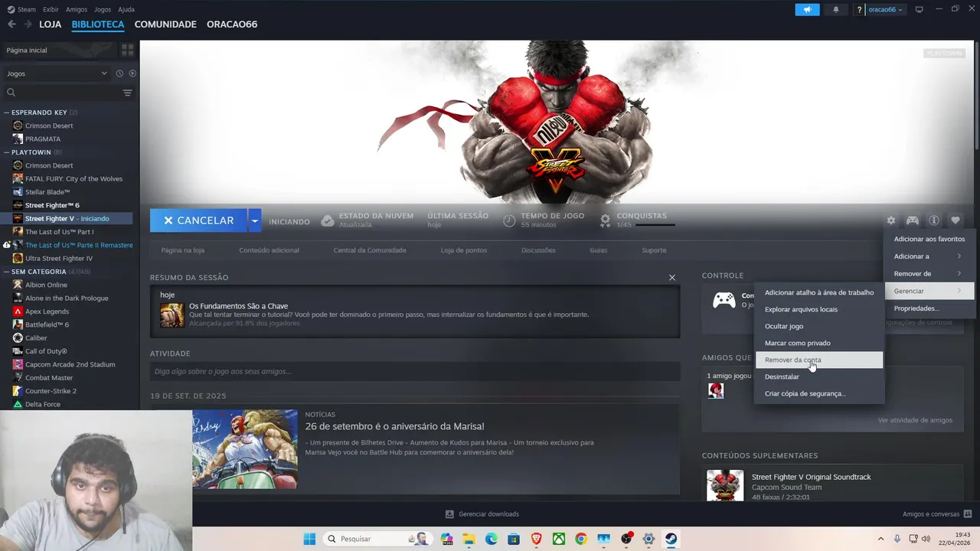Open the advanced filter icon in library search
Image resolution: width=980 pixels, height=551 pixels.
coord(127,93)
